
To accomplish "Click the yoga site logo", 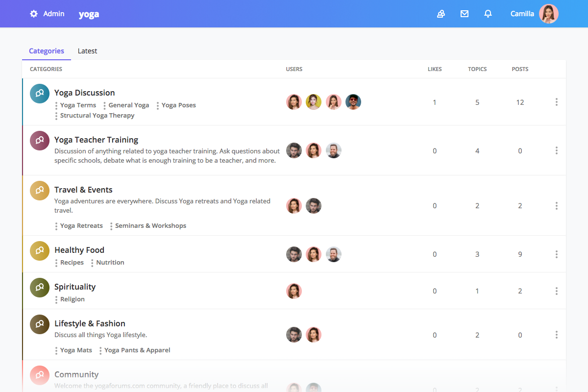I will pos(89,14).
